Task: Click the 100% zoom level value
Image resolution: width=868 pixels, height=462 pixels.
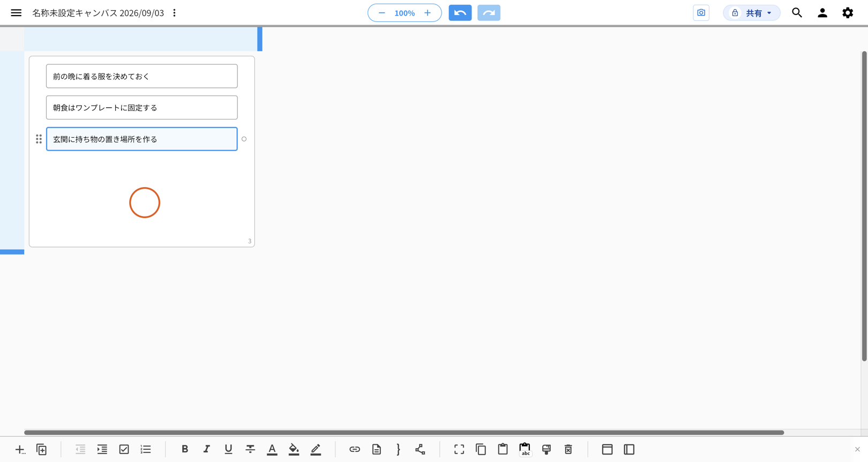Action: [405, 13]
